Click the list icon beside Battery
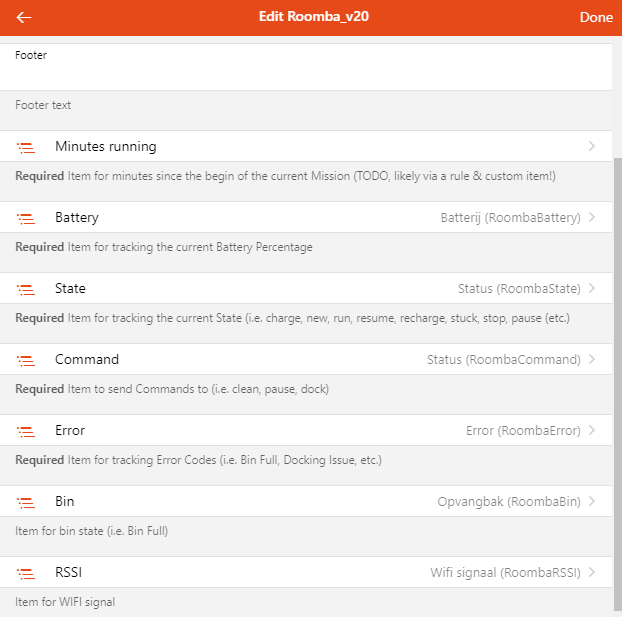Viewport: 622px width, 617px height. point(26,219)
